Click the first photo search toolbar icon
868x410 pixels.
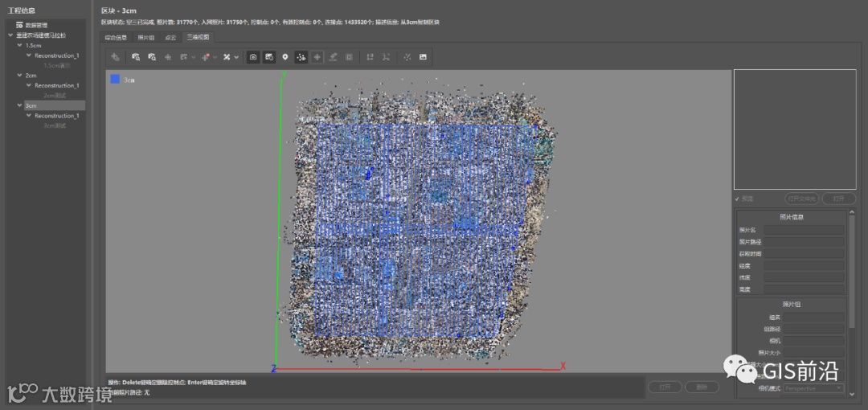(x=136, y=57)
